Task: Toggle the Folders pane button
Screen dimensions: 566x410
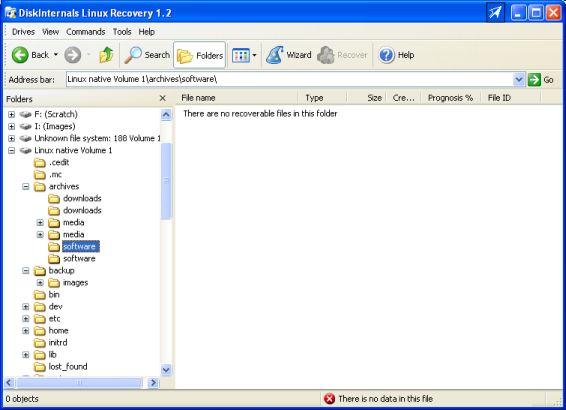Action: click(x=200, y=55)
